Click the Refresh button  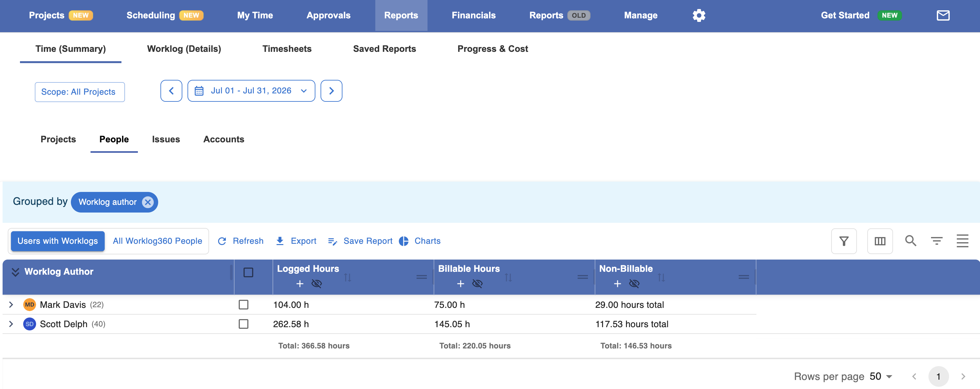pyautogui.click(x=240, y=241)
